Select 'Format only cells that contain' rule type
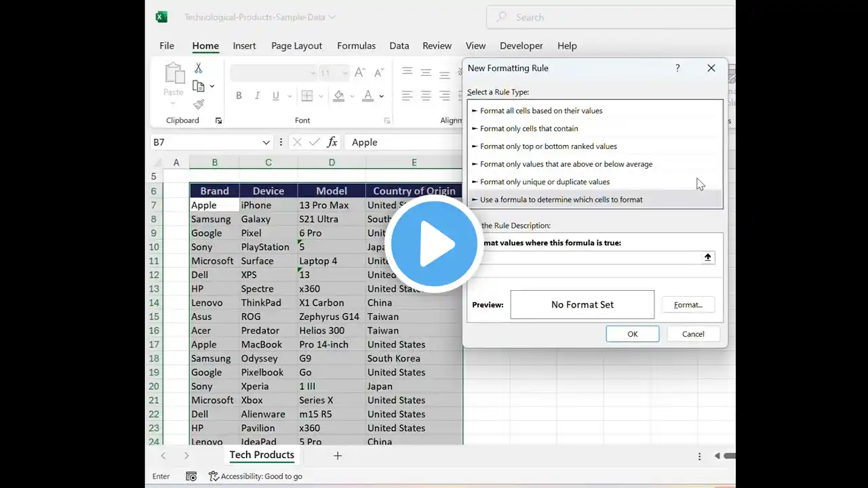 coord(529,129)
